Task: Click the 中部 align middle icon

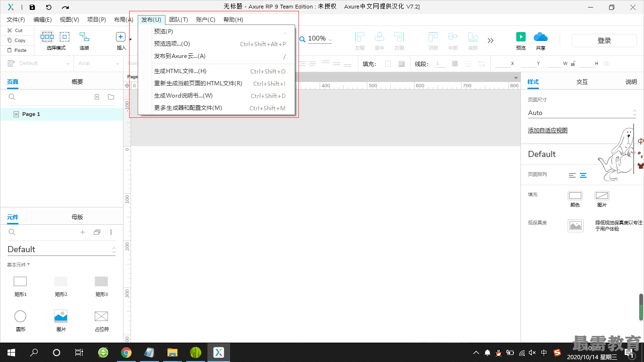Action: coord(453,37)
